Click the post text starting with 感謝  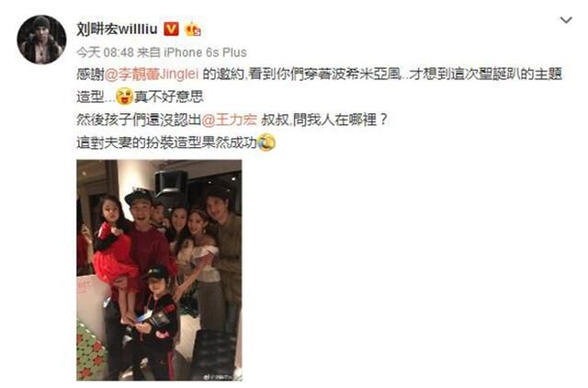pyautogui.click(x=319, y=86)
